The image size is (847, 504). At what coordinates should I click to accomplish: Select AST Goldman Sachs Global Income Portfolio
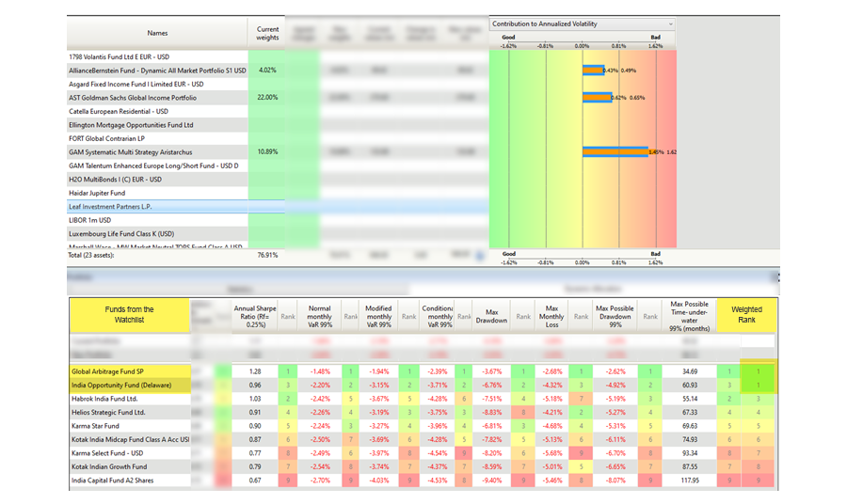tap(157, 98)
